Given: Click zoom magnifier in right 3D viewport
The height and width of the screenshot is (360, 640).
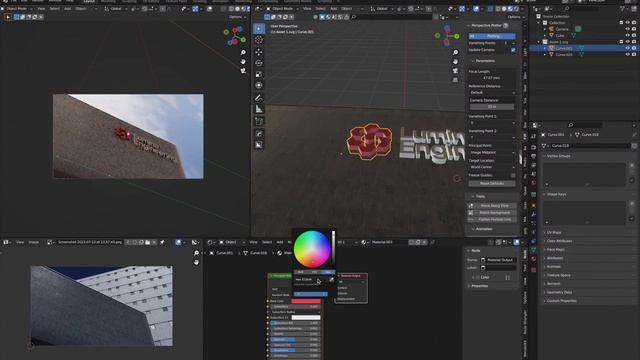Looking at the screenshot, I should click(x=456, y=53).
